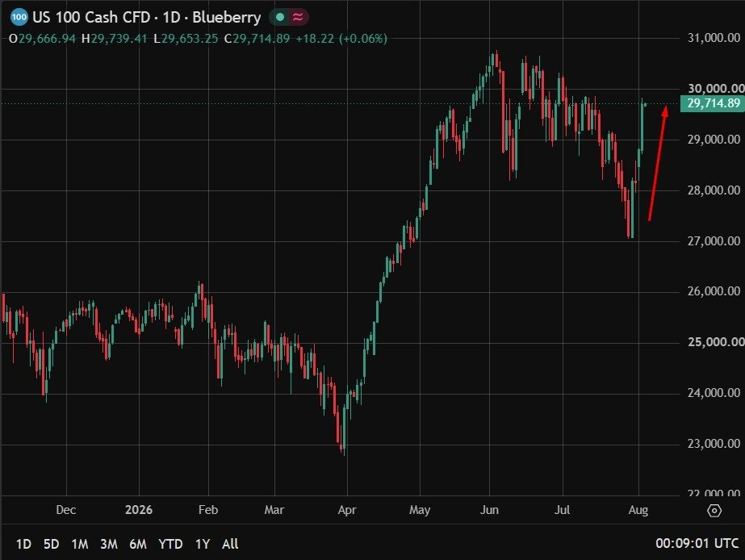This screenshot has width=745, height=560.
Task: Click the pink approximate-data wave icon
Action: (x=298, y=18)
